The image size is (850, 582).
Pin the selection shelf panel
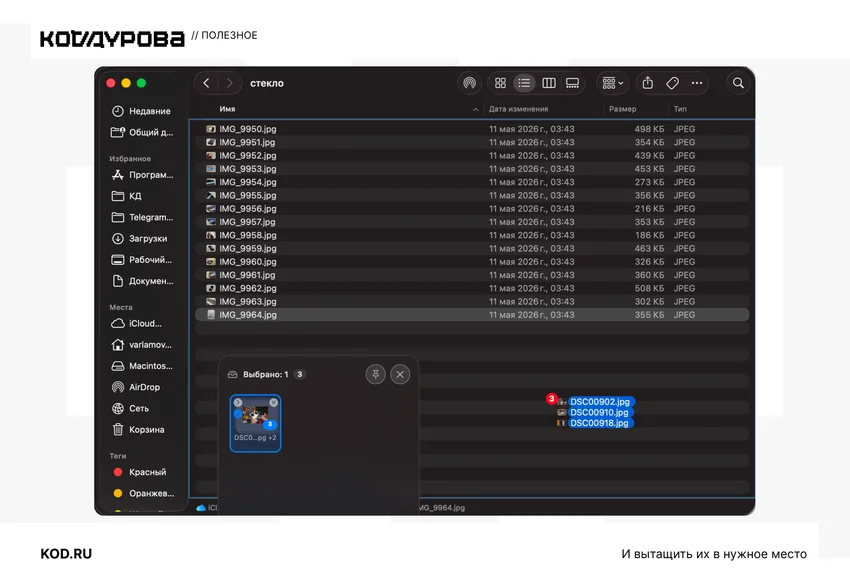375,374
